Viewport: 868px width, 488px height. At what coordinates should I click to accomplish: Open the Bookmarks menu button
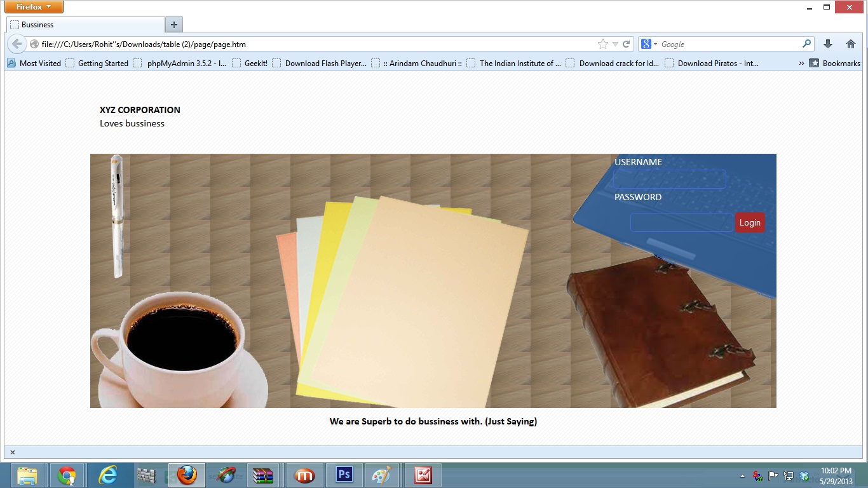834,64
